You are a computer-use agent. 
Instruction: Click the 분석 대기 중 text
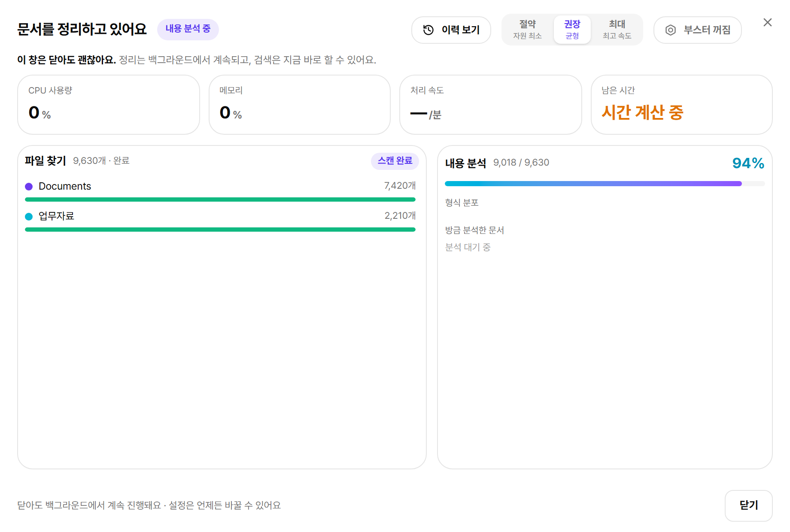click(x=468, y=248)
